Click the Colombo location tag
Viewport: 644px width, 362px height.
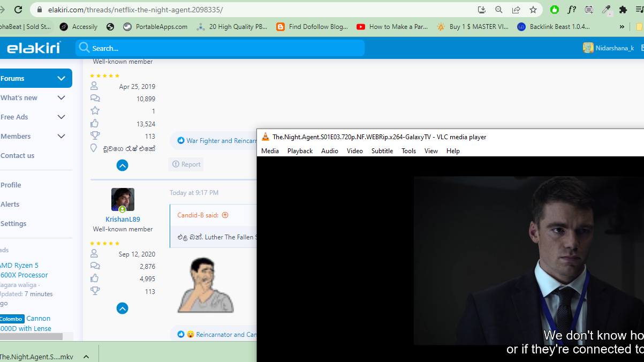[x=11, y=319]
